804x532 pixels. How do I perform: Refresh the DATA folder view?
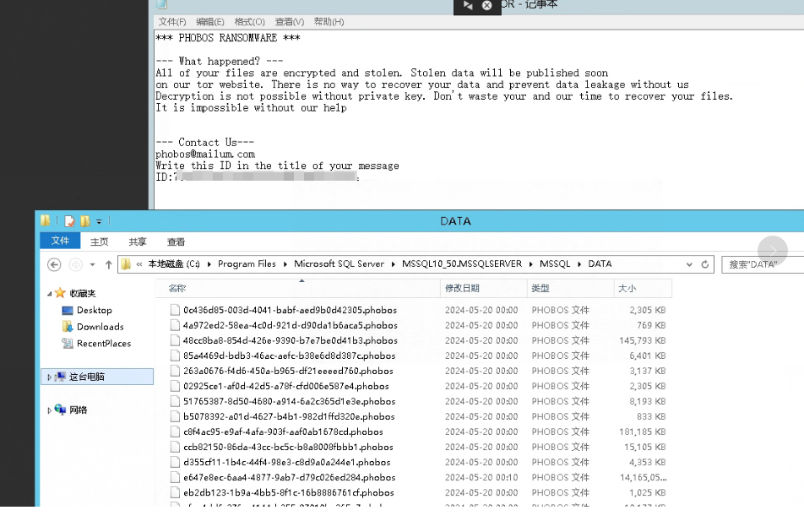coord(705,264)
